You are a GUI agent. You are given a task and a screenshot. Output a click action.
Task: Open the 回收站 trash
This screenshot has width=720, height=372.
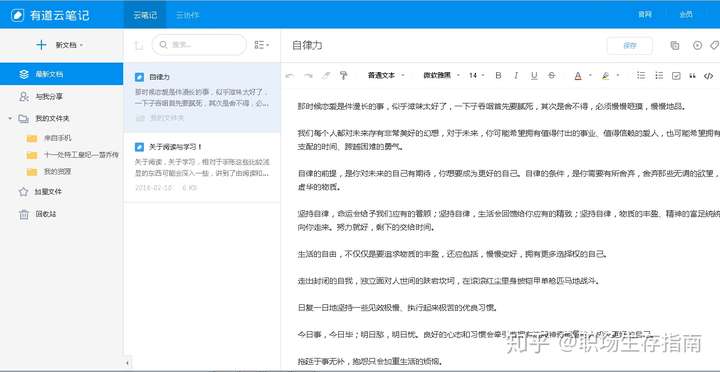[40, 214]
